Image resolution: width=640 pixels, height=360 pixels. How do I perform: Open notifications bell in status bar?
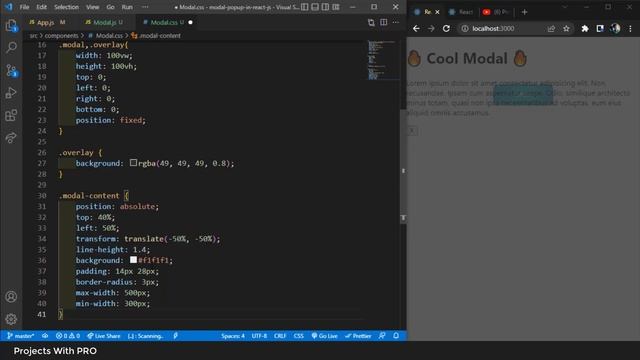click(396, 336)
